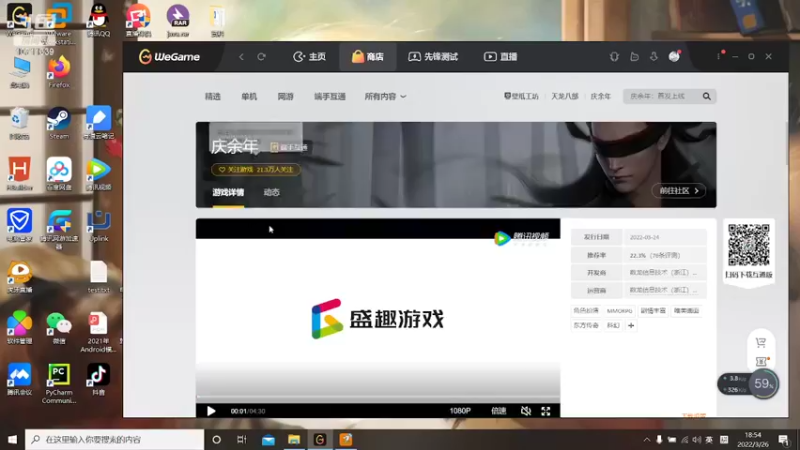The image size is (800, 450).
Task: Enter video fullscreen mode
Action: (x=546, y=411)
